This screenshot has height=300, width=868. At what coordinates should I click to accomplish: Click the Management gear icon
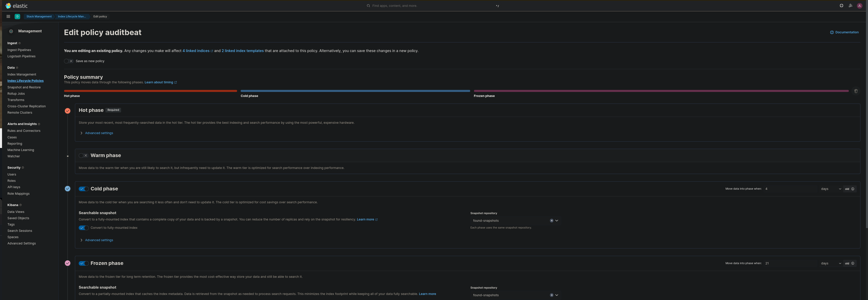(11, 31)
